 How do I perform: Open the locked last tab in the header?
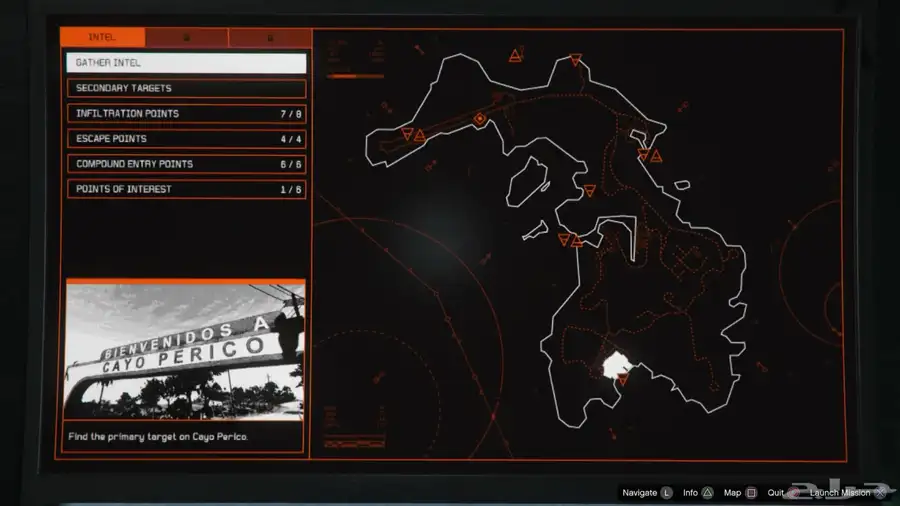click(270, 37)
